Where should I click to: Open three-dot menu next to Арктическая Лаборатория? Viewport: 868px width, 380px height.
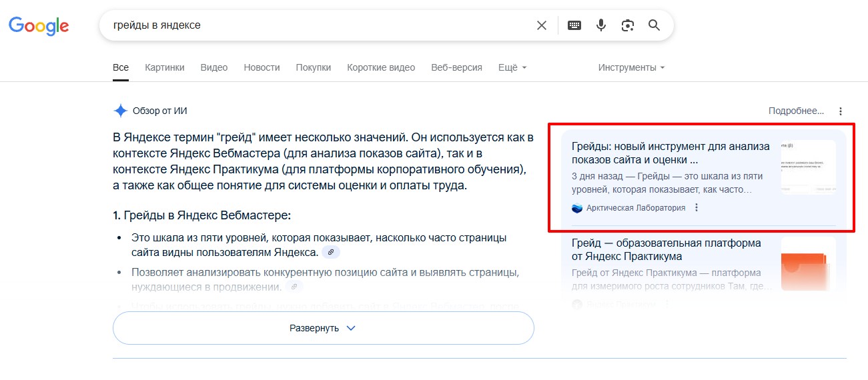click(697, 207)
